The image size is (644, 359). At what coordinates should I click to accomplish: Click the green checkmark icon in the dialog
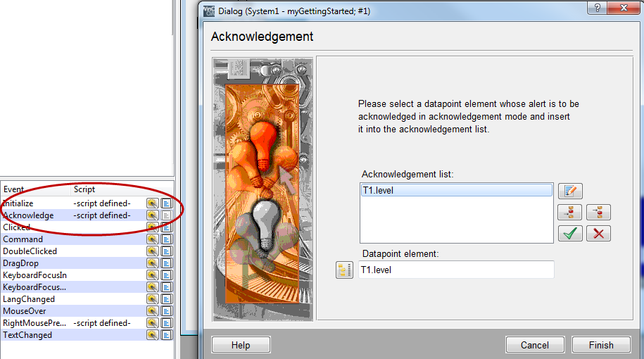[570, 233]
